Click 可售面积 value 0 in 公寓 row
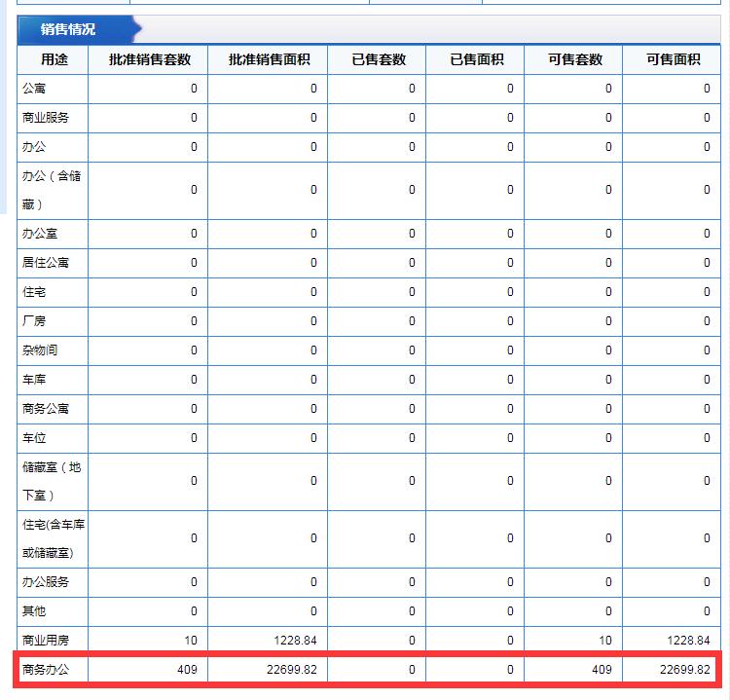Screen dimensions: 730x700 click(707, 89)
